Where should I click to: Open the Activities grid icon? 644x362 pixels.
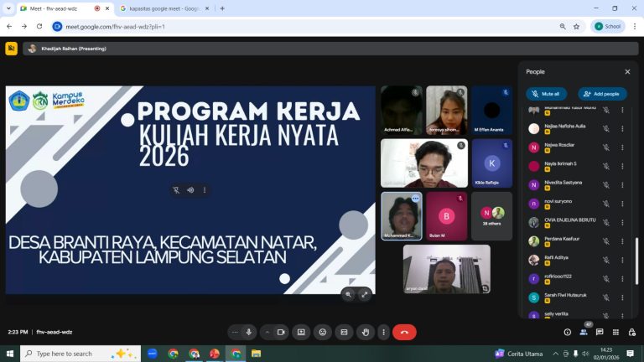pos(615,332)
